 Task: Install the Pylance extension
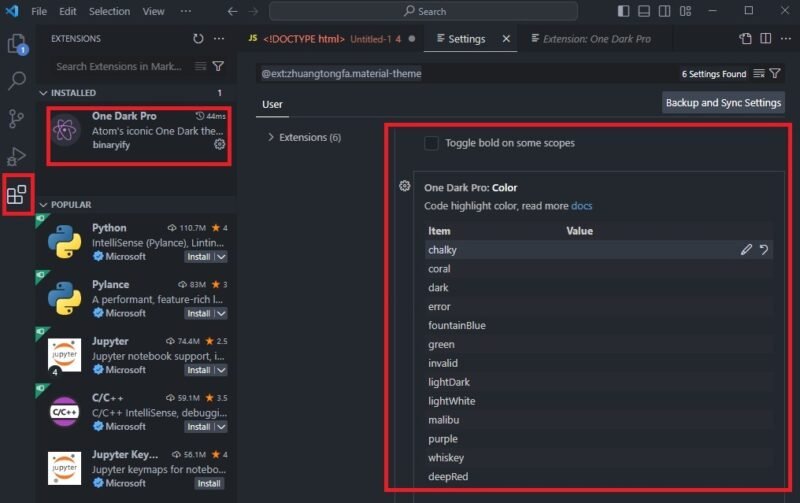pyautogui.click(x=199, y=313)
